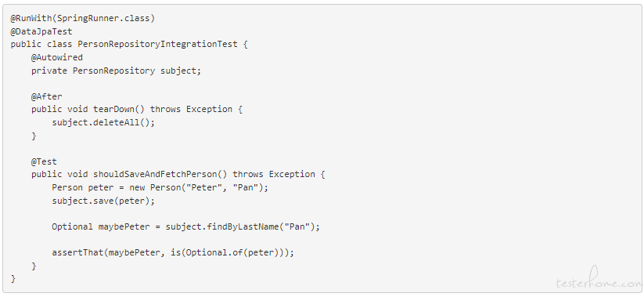
Task: Click the shouldSaveAndFetchPerson() method name
Action: coord(160,175)
